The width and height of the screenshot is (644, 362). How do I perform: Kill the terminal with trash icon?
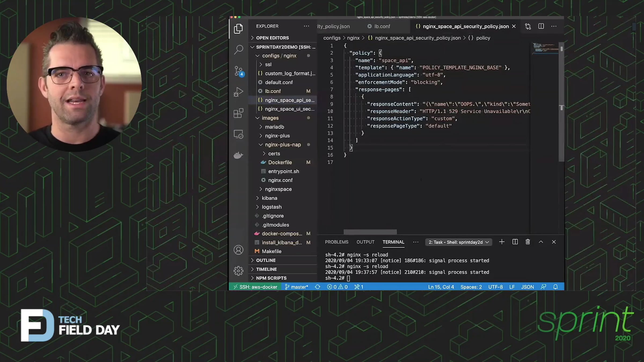[528, 242]
